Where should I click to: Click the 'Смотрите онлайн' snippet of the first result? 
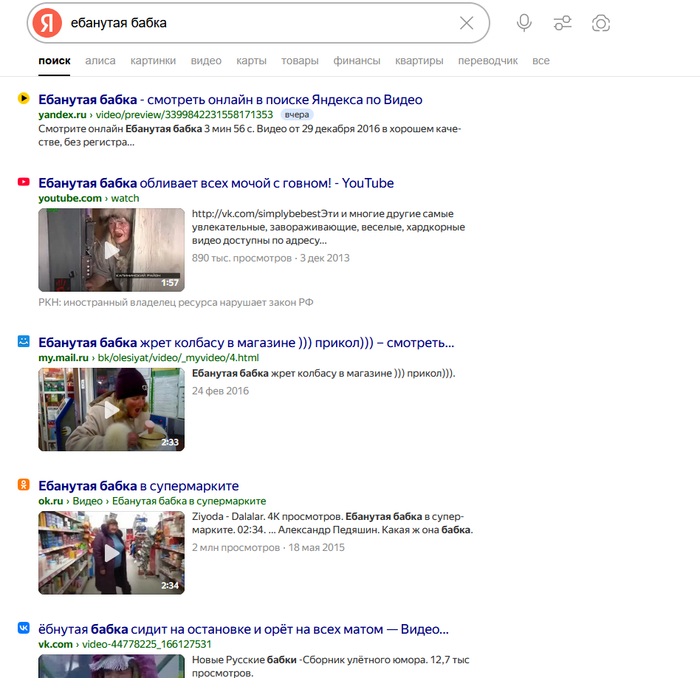pos(250,135)
